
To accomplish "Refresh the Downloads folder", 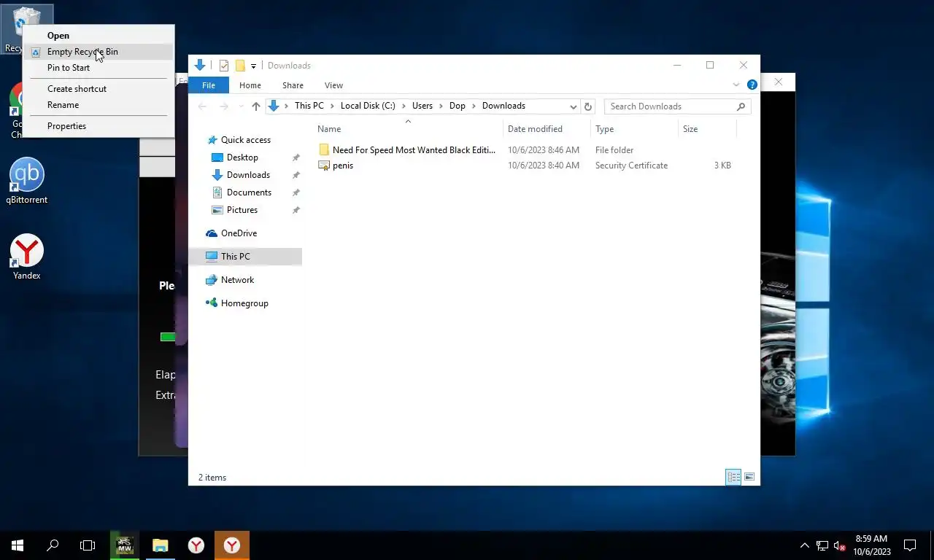I will pos(588,106).
